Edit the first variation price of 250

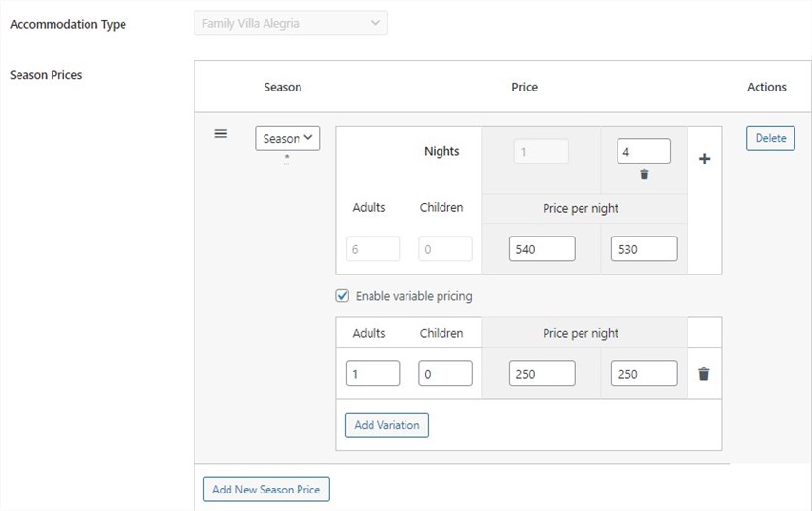tap(542, 374)
